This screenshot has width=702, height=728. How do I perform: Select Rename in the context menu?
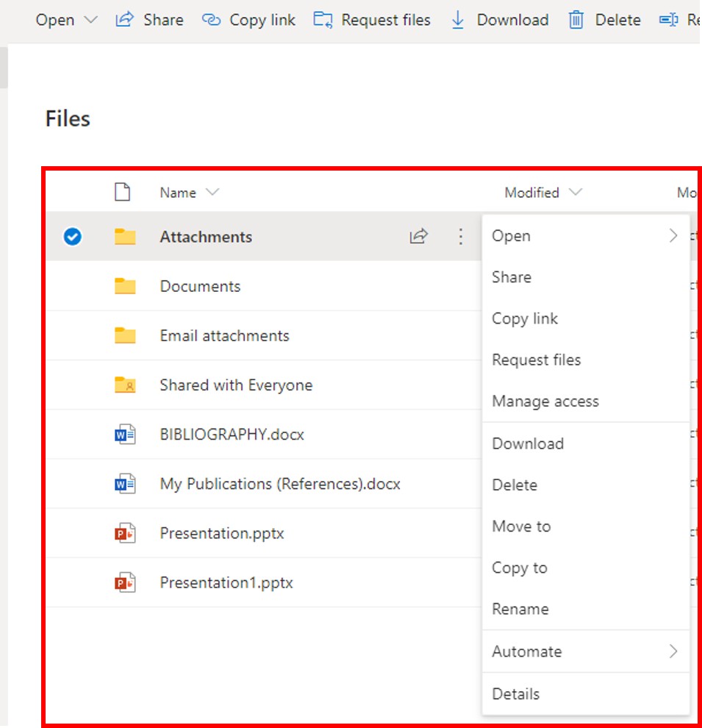(x=520, y=610)
